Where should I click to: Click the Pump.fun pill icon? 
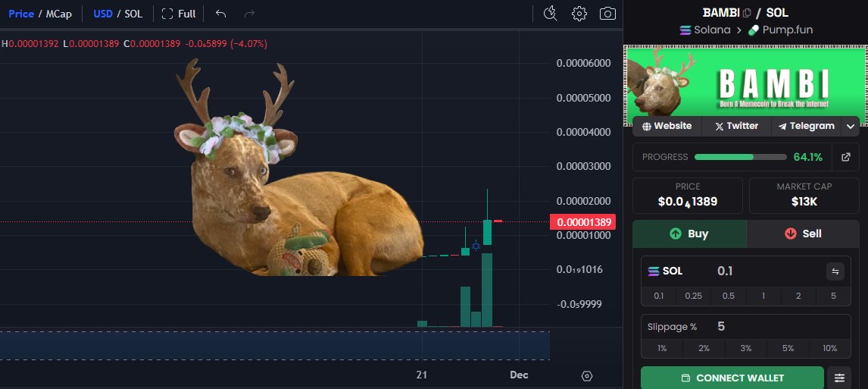point(754,30)
